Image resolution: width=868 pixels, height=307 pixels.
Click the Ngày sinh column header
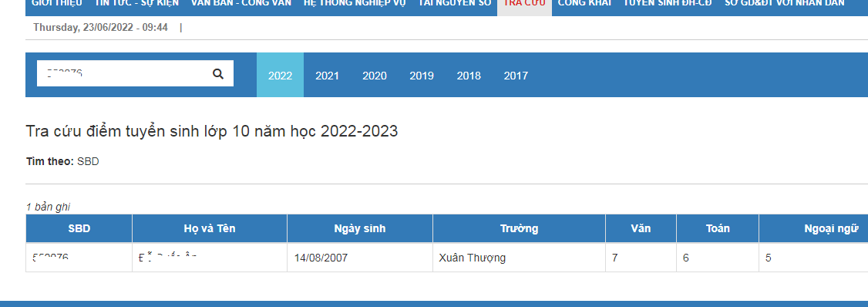360,228
